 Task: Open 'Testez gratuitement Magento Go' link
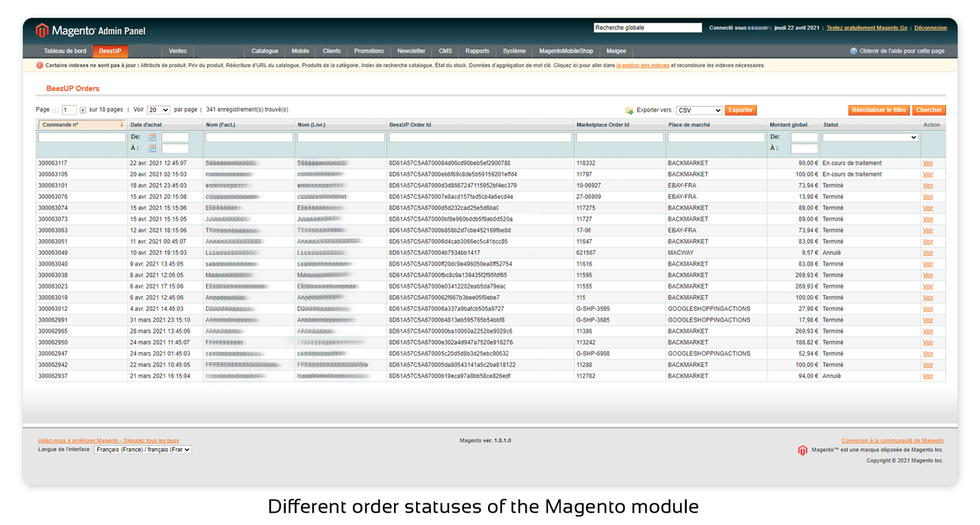[x=868, y=28]
